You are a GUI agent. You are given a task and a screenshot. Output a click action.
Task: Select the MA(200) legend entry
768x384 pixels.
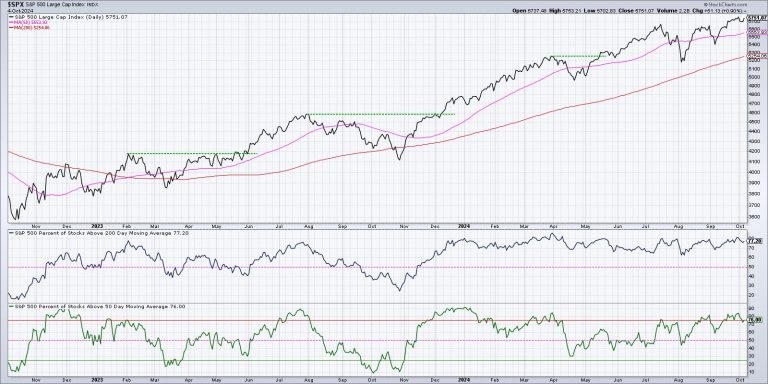click(29, 27)
